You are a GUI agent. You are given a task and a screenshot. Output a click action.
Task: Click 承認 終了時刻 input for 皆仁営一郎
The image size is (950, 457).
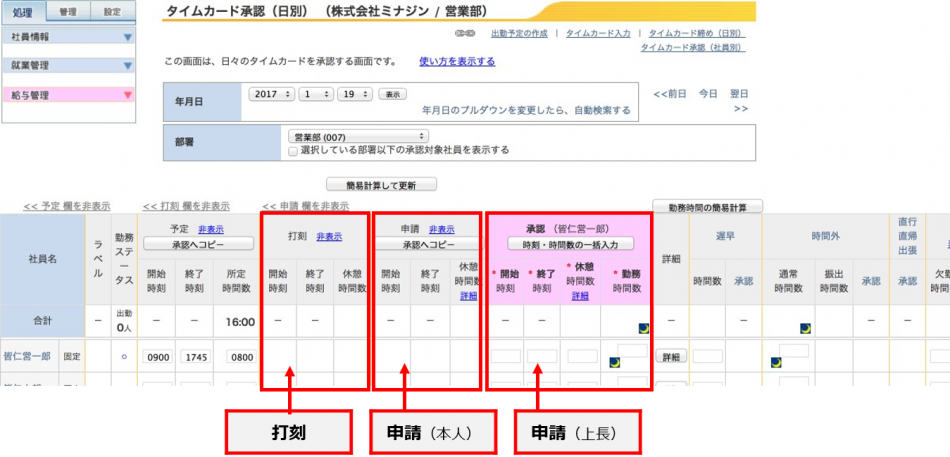pyautogui.click(x=542, y=356)
